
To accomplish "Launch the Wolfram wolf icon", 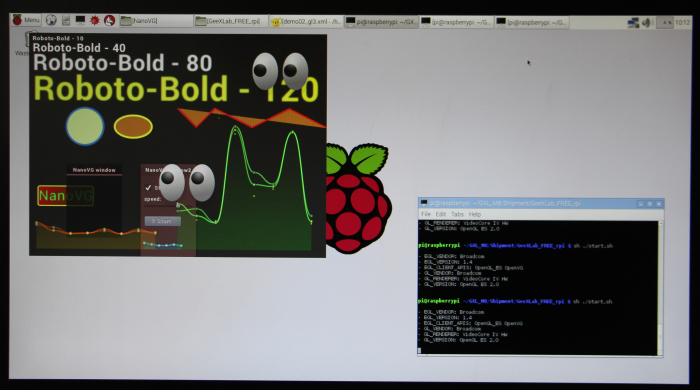I will coord(109,20).
